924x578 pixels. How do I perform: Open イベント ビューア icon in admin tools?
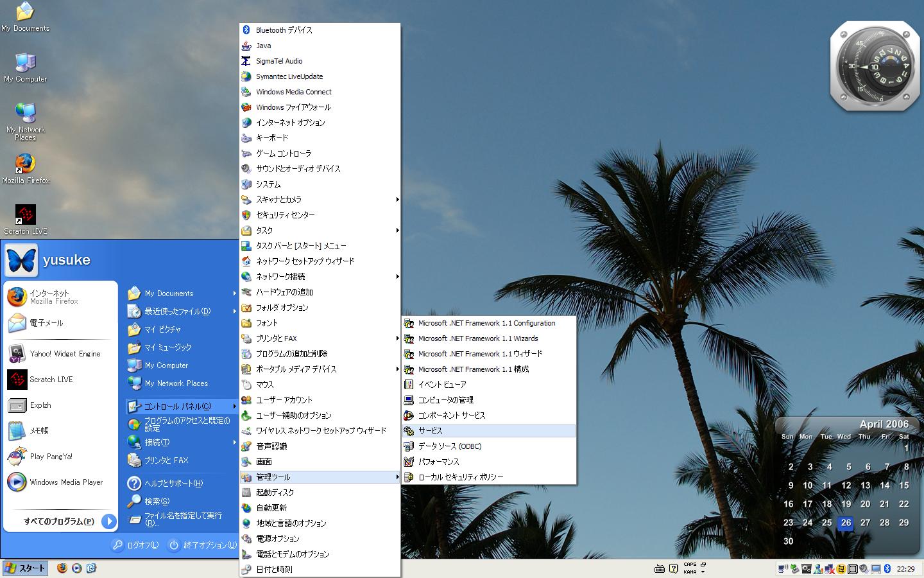click(409, 385)
